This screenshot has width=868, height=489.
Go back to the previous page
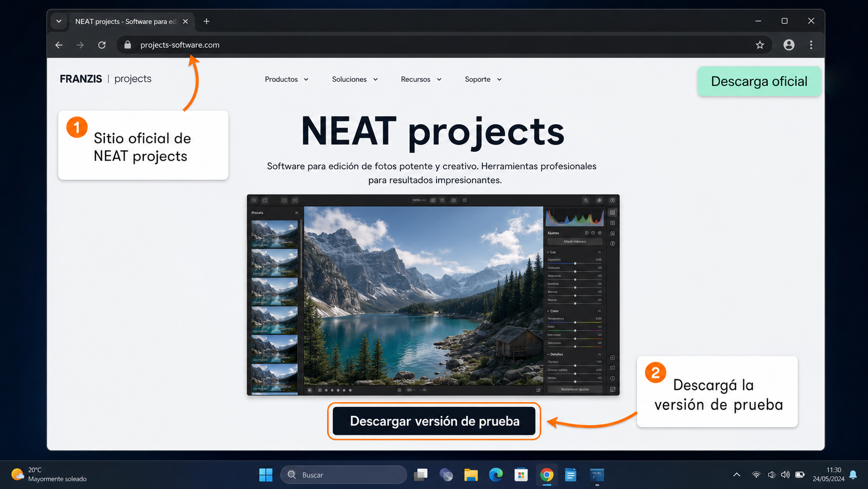[59, 45]
